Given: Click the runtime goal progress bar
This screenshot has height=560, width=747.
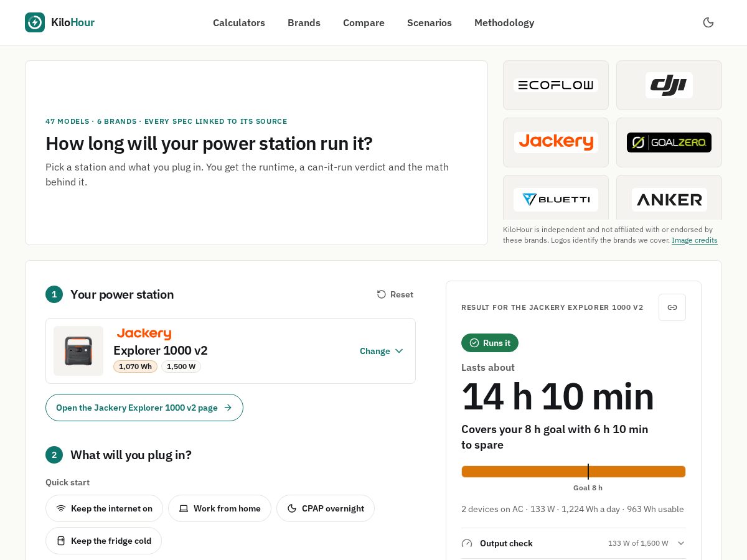Looking at the screenshot, I should tap(573, 472).
